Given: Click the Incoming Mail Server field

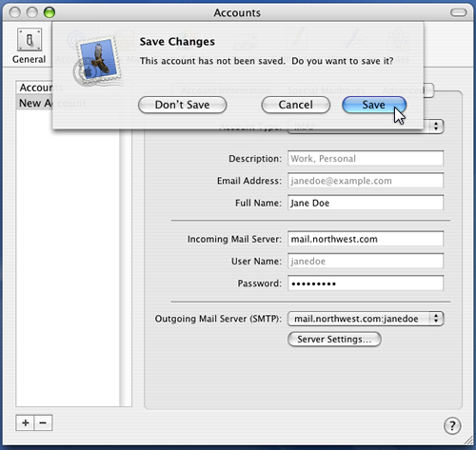Looking at the screenshot, I should pyautogui.click(x=366, y=239).
